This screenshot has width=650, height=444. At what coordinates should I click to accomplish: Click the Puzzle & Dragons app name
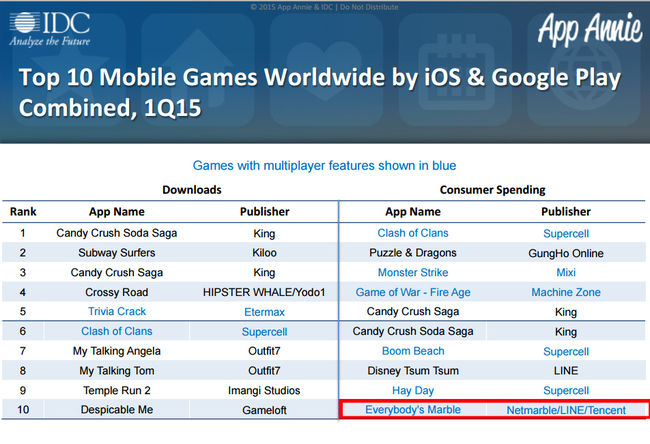click(411, 252)
